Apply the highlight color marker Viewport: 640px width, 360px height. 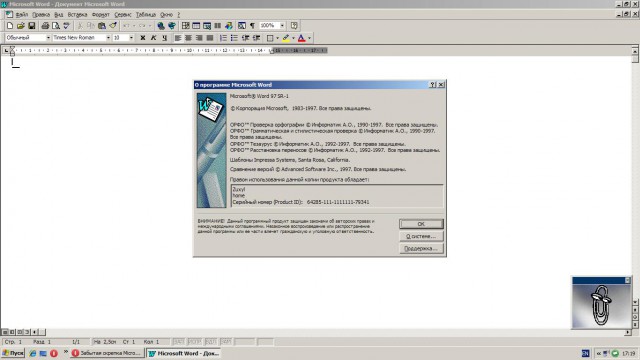286,38
